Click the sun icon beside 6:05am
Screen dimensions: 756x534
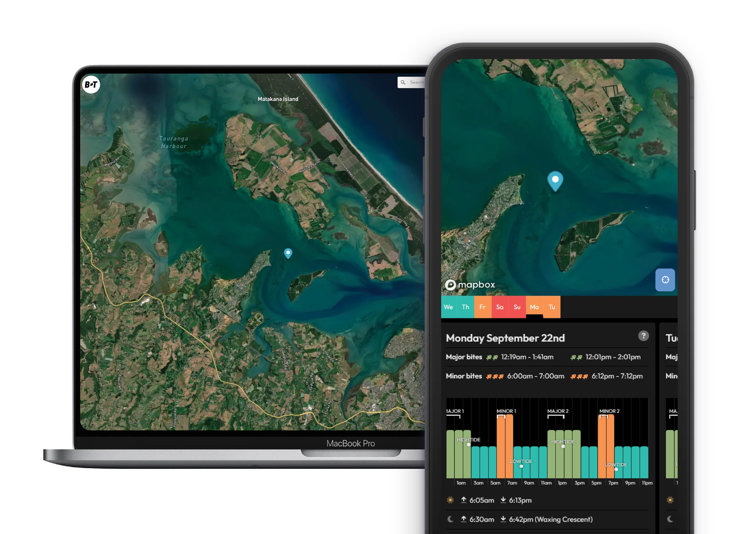tap(450, 500)
